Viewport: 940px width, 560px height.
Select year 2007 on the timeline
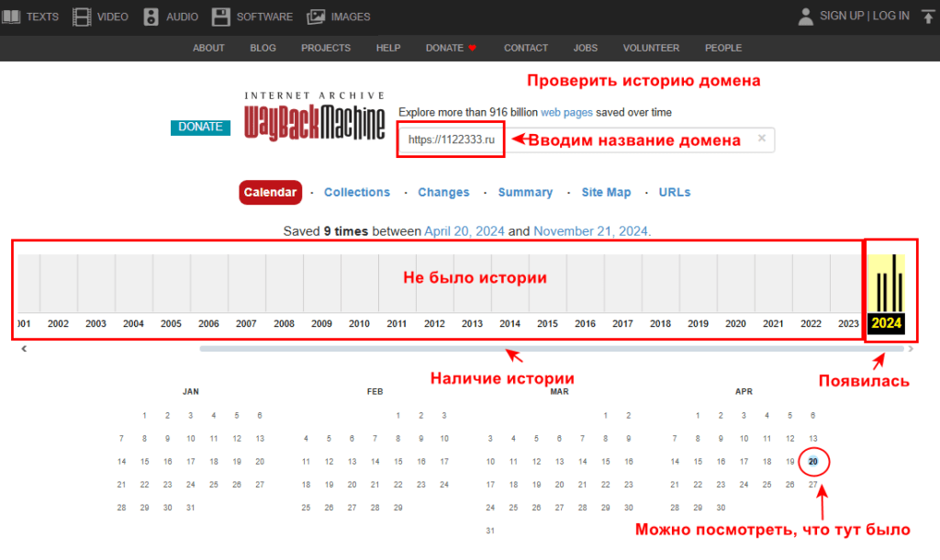246,324
